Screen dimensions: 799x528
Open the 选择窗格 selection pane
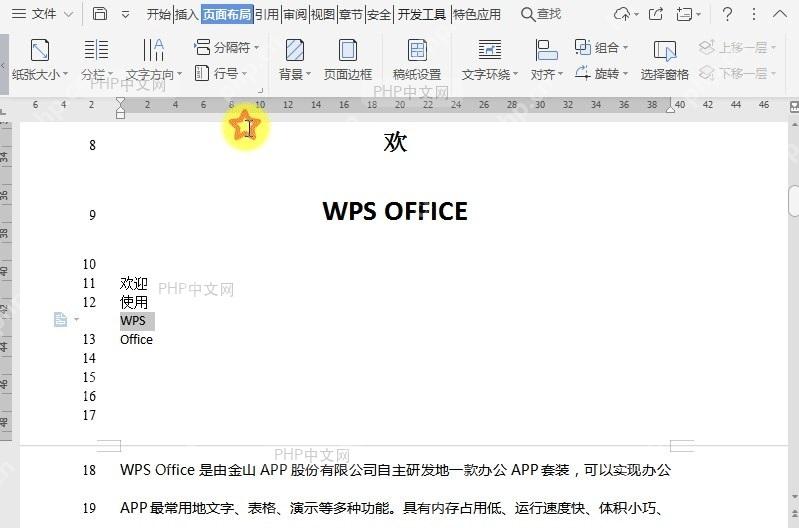point(664,59)
